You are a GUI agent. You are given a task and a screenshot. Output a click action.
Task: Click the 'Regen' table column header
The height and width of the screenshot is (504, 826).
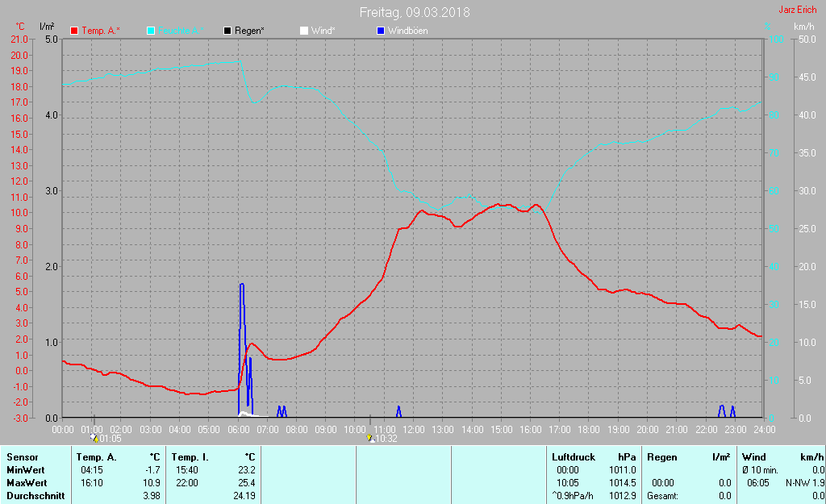coord(661,457)
